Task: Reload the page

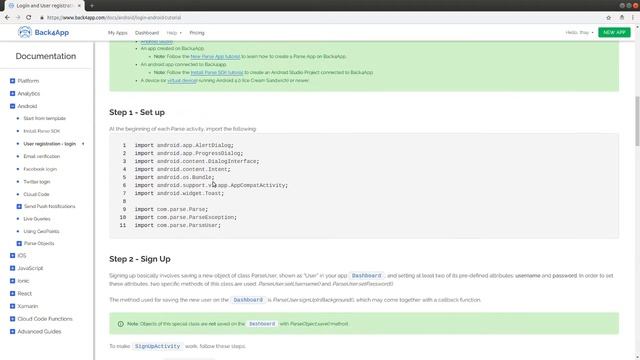Action: (29, 18)
